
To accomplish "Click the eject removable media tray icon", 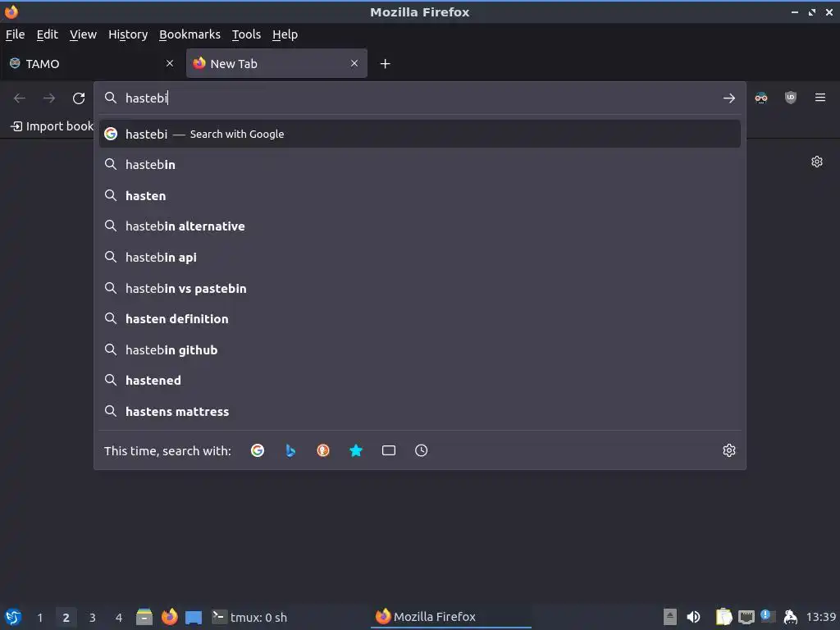I will (x=669, y=617).
